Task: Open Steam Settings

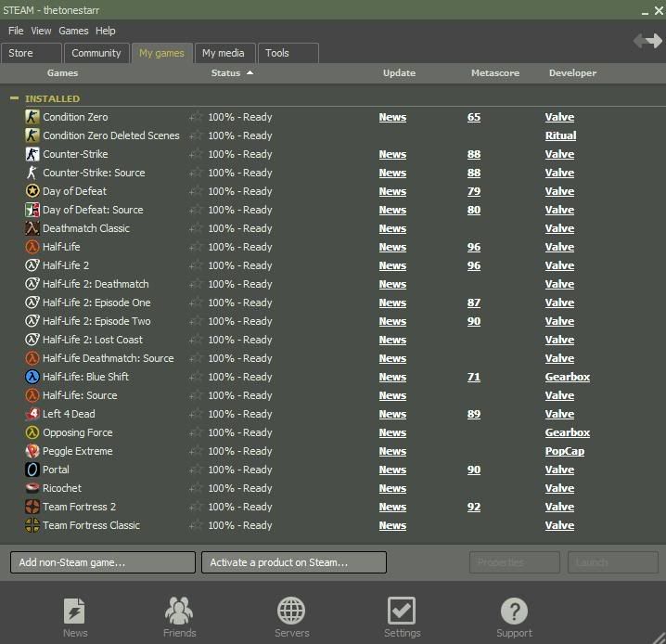Action: pos(402,617)
